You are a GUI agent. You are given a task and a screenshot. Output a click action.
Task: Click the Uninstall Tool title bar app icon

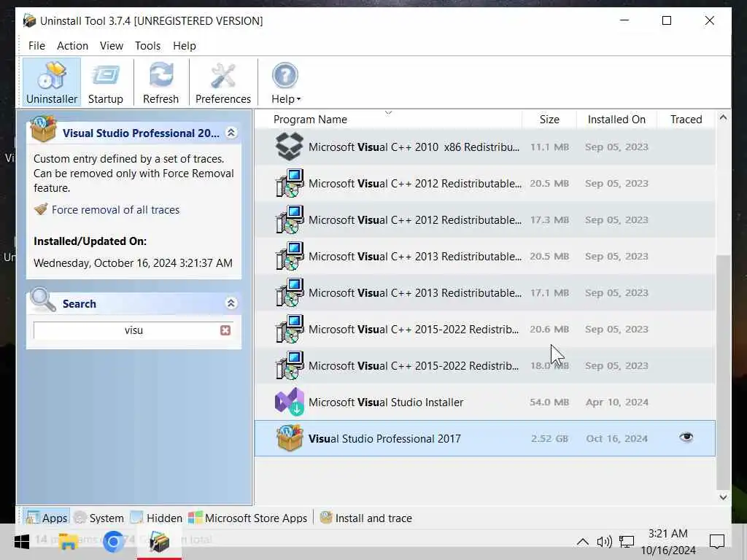(x=29, y=20)
